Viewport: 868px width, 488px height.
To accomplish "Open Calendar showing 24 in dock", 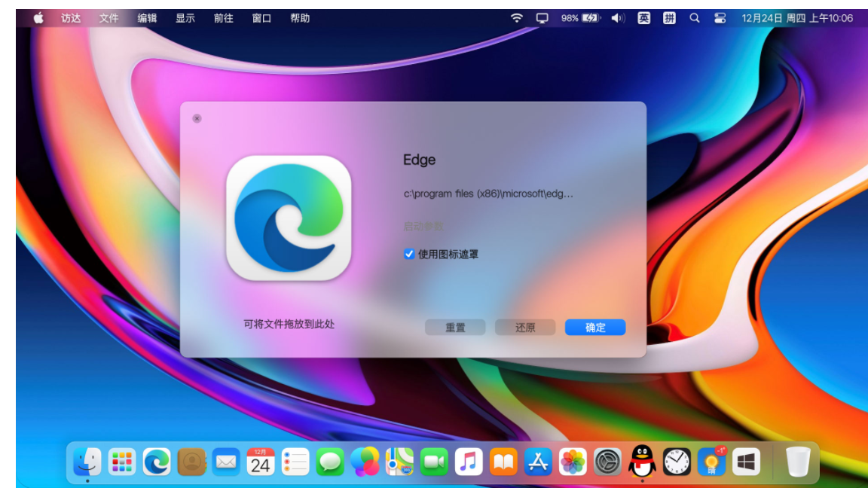I will pos(261,462).
